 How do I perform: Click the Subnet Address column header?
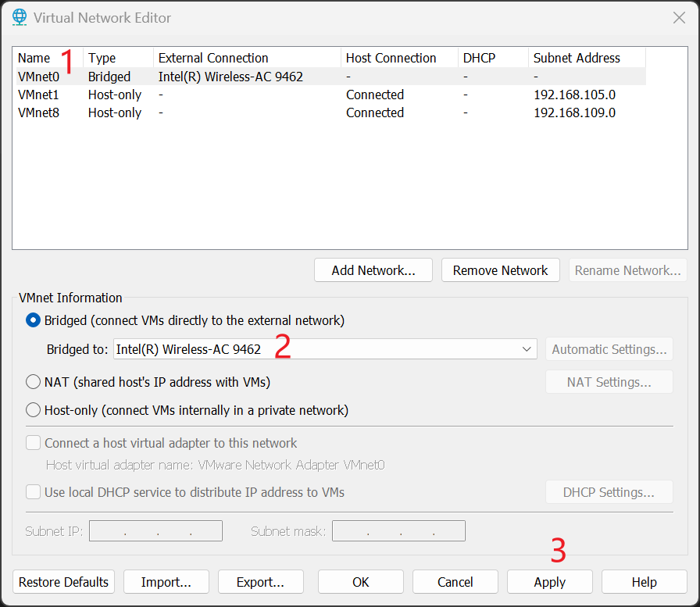click(x=587, y=58)
